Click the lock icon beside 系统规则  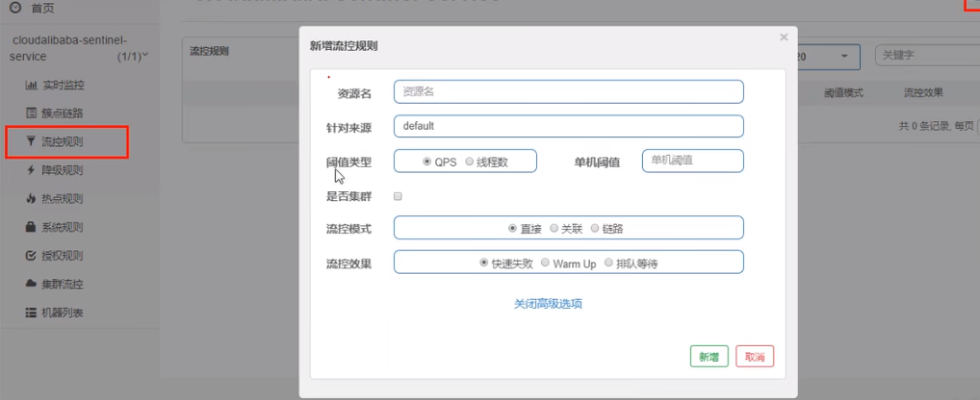(x=31, y=228)
